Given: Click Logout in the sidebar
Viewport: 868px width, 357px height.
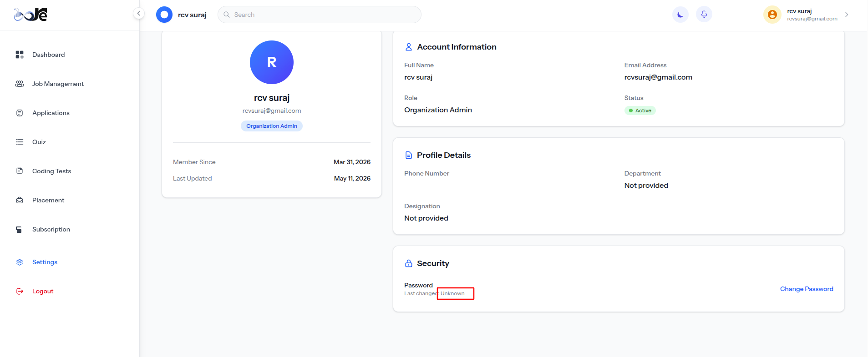Looking at the screenshot, I should 43,291.
